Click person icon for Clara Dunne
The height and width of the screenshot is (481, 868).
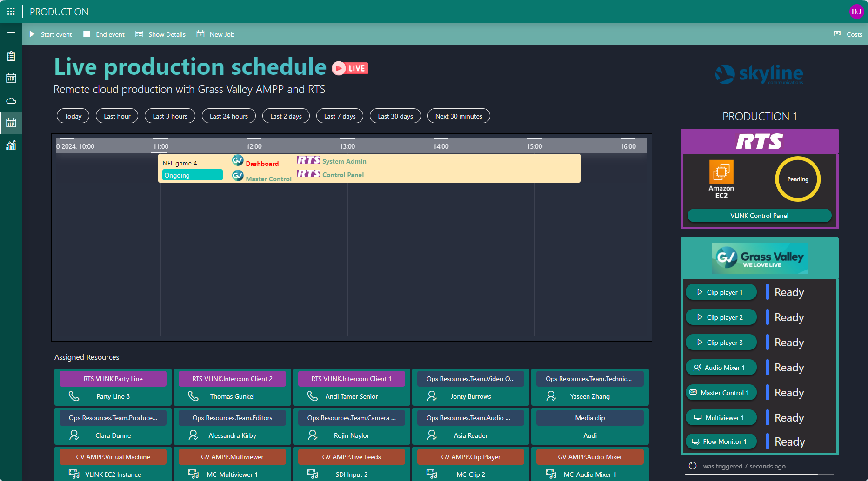74,435
